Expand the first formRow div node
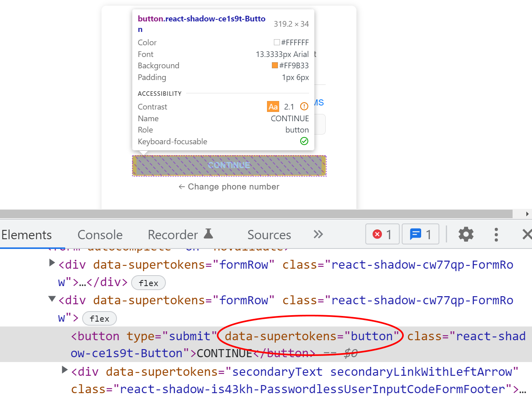Image resolution: width=532 pixels, height=398 pixels. pos(52,263)
